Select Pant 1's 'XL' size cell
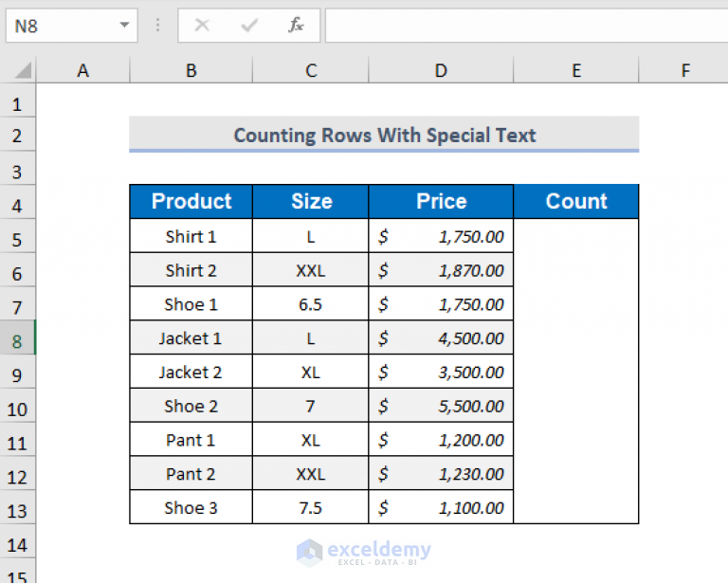Image resolution: width=728 pixels, height=583 pixels. pos(311,439)
